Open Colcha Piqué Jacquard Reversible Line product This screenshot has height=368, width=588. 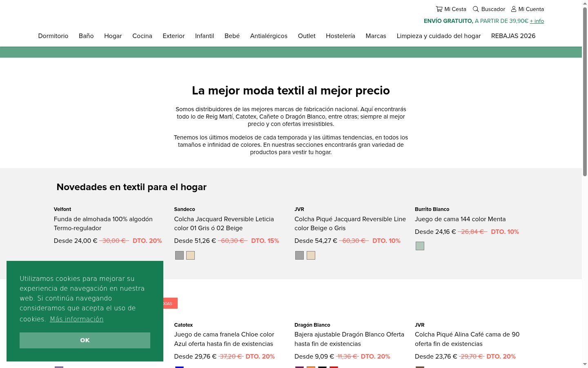point(350,224)
